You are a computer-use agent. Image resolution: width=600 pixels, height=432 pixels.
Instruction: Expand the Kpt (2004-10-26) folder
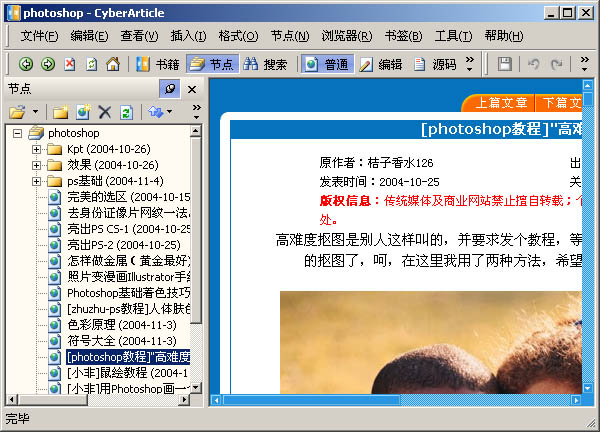click(36, 149)
